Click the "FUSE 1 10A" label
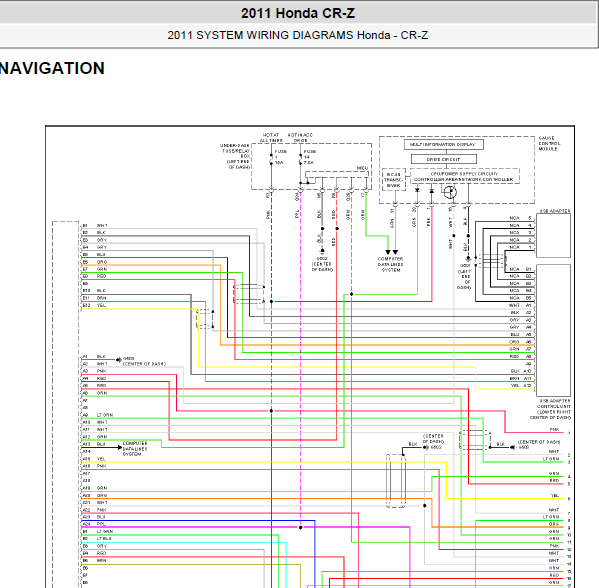Image resolution: width=599 pixels, height=588 pixels. (x=280, y=157)
